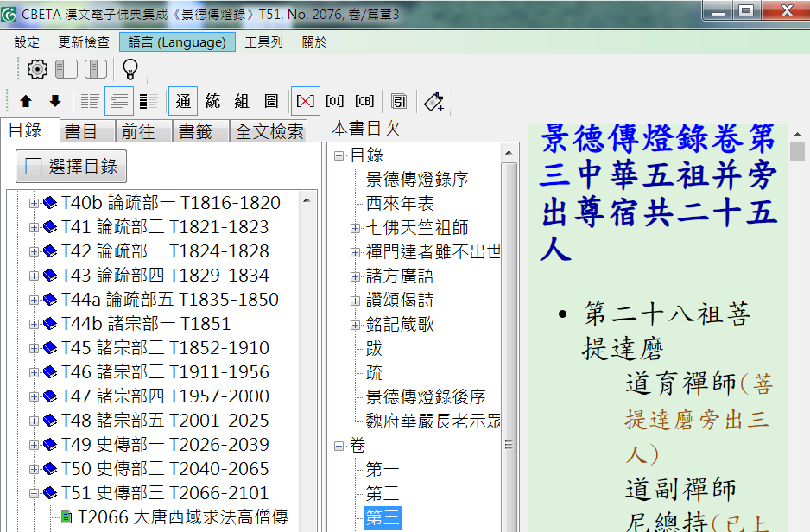
Task: Switch to the 全文檢索 tab
Action: coord(269,131)
